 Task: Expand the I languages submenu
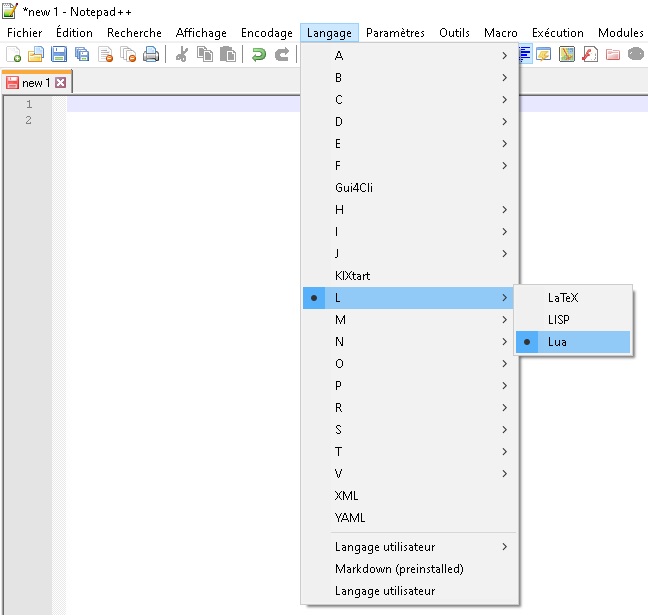pos(410,231)
